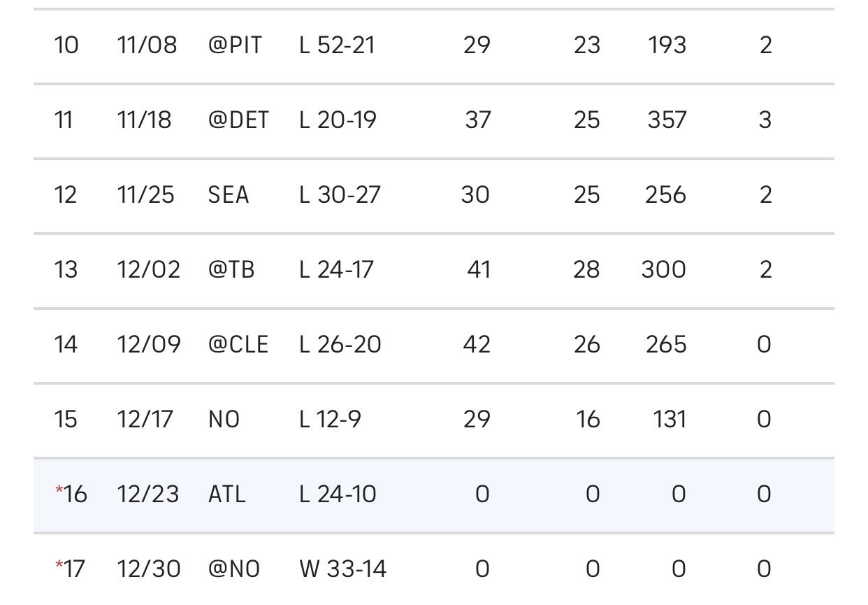This screenshot has height=605, width=868.
Task: Open the L 24-17 game result
Action: click(x=336, y=270)
